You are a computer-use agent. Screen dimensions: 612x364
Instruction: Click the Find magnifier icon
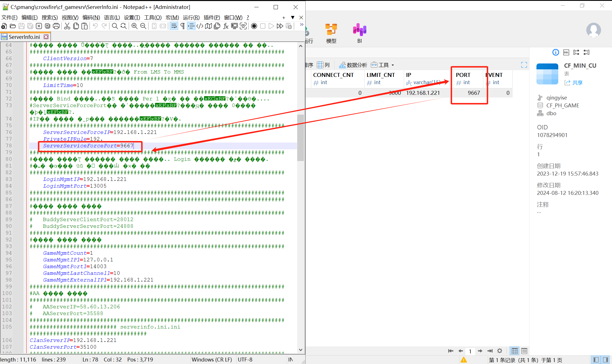115,26
